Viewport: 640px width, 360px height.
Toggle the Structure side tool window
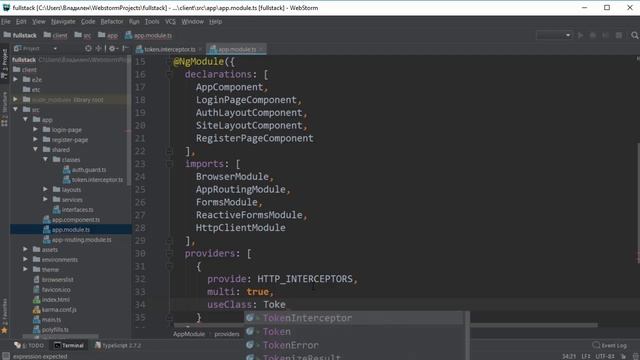pyautogui.click(x=4, y=109)
